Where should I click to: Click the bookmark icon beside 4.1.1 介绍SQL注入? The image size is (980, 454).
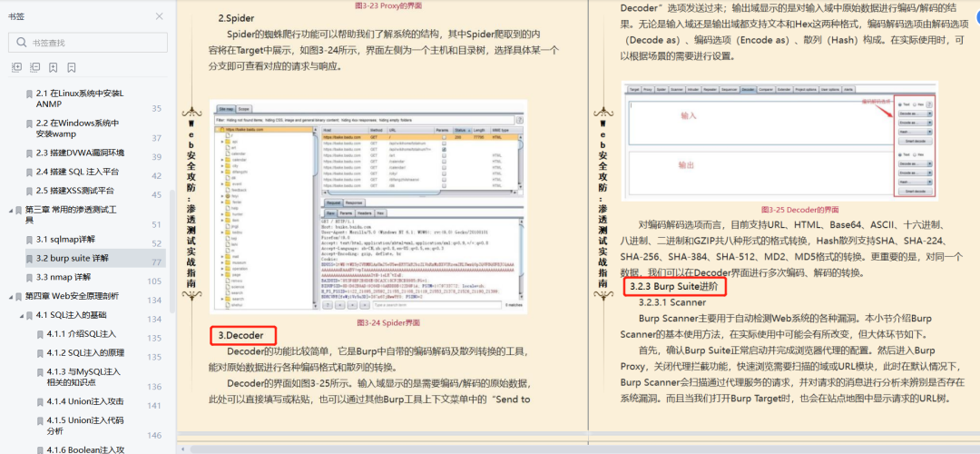pos(40,334)
